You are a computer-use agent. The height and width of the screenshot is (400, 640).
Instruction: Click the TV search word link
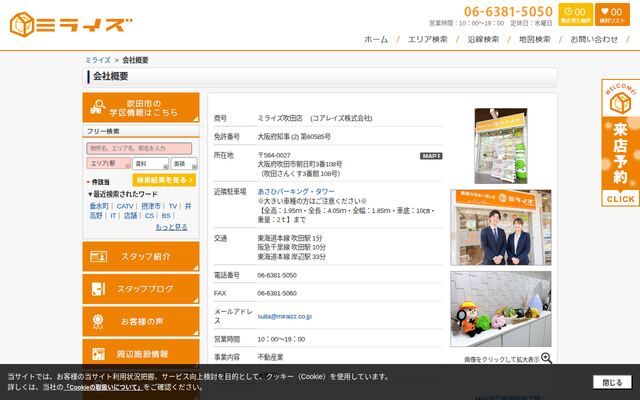coord(173,206)
